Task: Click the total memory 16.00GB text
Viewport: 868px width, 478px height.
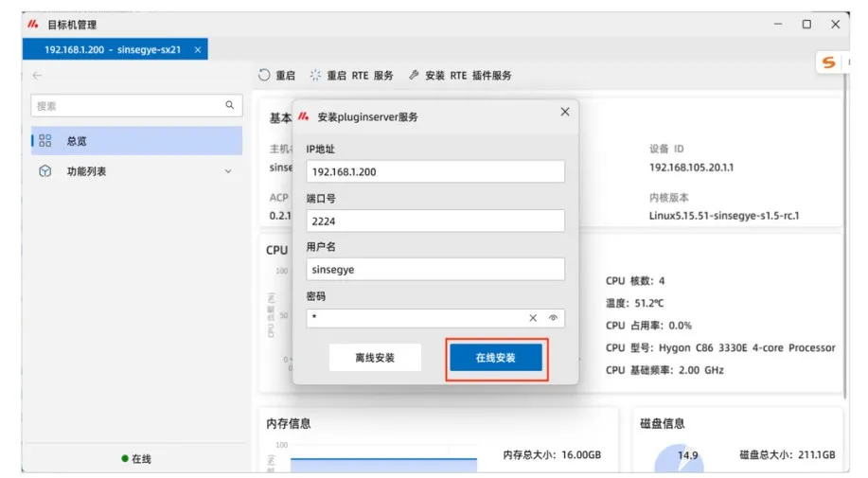Action: 552,454
